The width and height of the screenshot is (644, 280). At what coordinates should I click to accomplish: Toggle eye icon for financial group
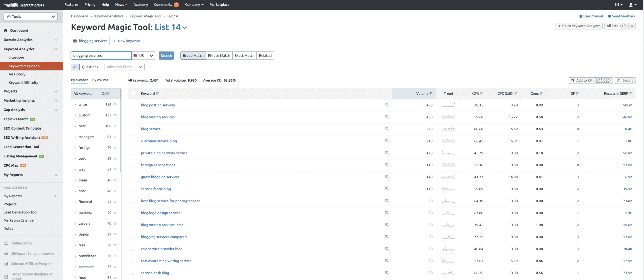(x=115, y=202)
